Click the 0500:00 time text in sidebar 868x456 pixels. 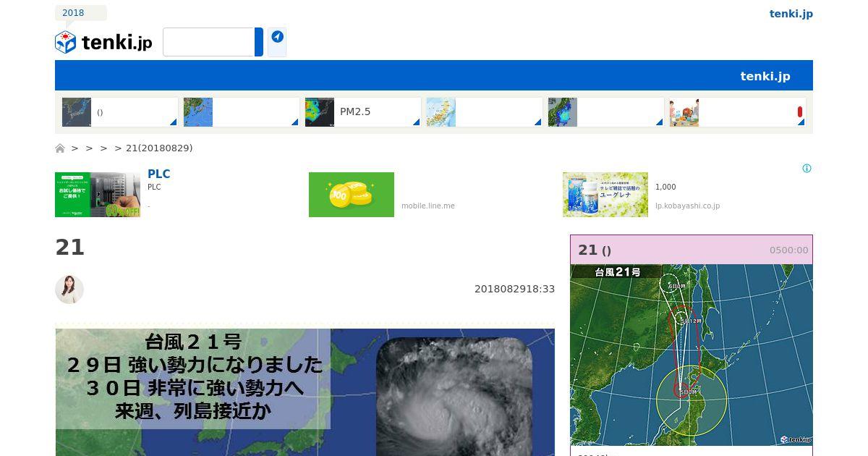(788, 250)
